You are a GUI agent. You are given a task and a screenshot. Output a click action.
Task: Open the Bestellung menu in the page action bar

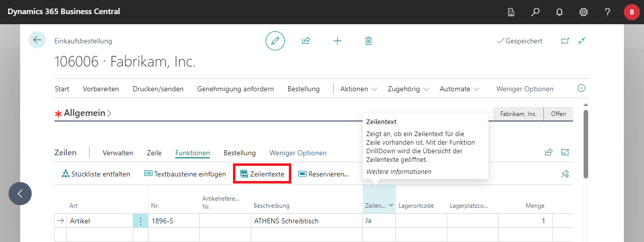click(x=303, y=89)
